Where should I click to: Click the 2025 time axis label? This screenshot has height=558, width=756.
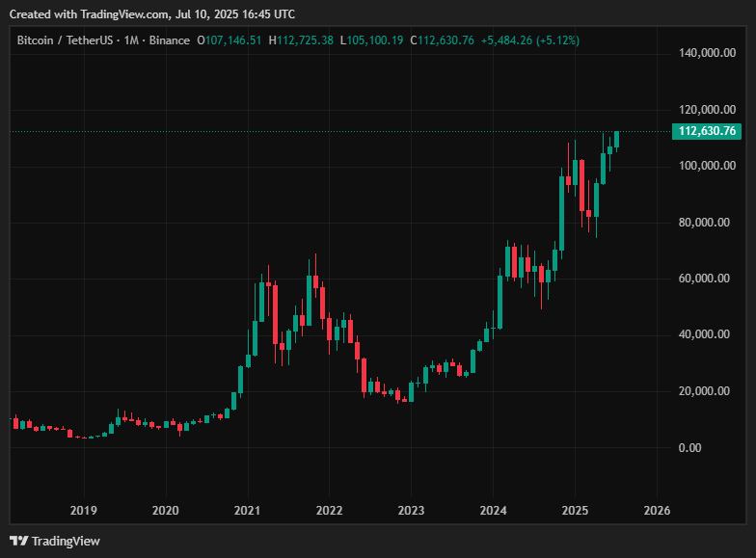pyautogui.click(x=575, y=511)
